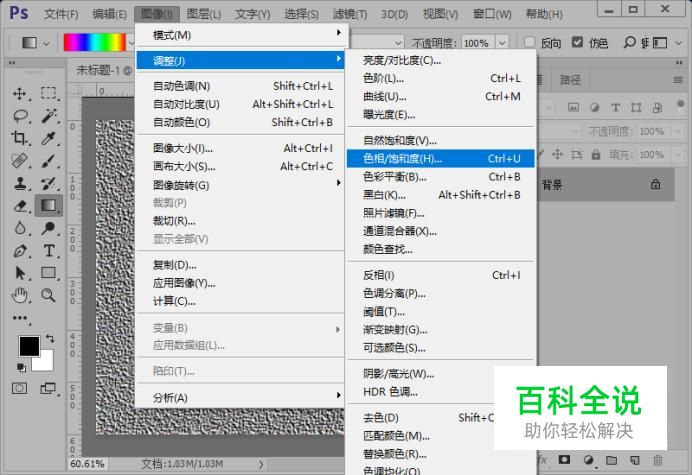The width and height of the screenshot is (692, 475).
Task: Select the Zoom tool
Action: [49, 295]
